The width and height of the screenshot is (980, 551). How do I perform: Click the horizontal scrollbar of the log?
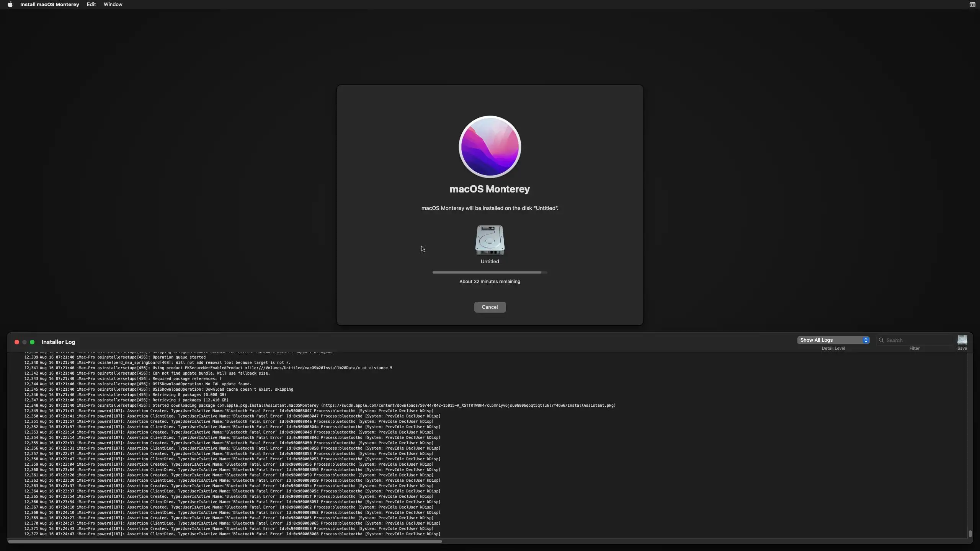[225, 541]
